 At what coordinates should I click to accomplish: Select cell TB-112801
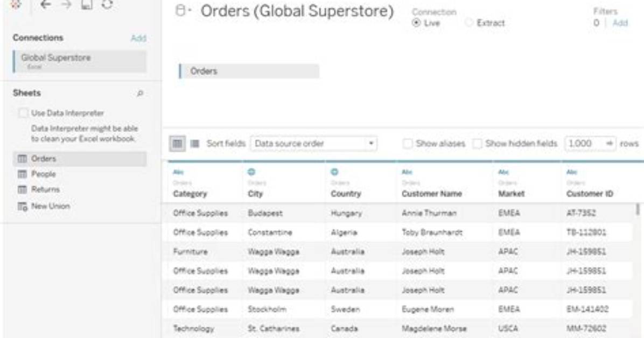tap(586, 233)
